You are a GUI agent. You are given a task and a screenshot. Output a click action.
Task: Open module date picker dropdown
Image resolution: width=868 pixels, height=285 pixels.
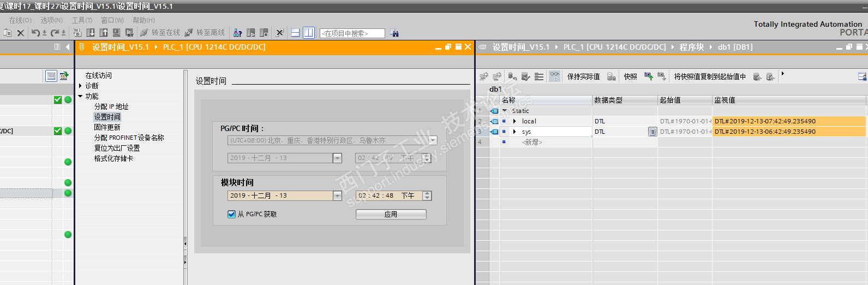337,195
